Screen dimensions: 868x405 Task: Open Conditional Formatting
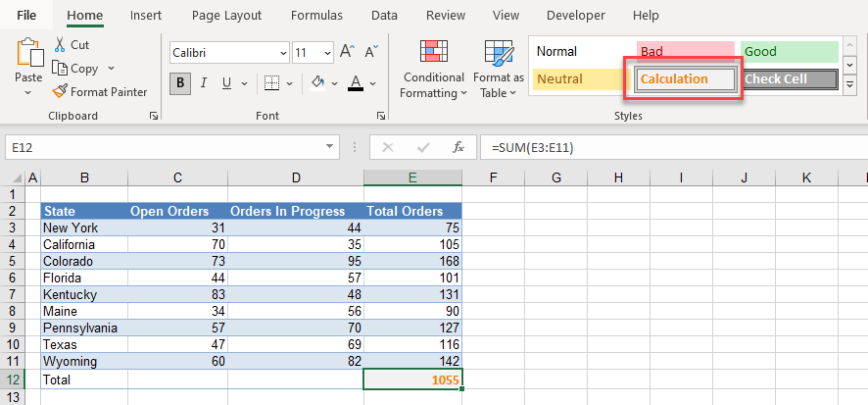(x=434, y=69)
